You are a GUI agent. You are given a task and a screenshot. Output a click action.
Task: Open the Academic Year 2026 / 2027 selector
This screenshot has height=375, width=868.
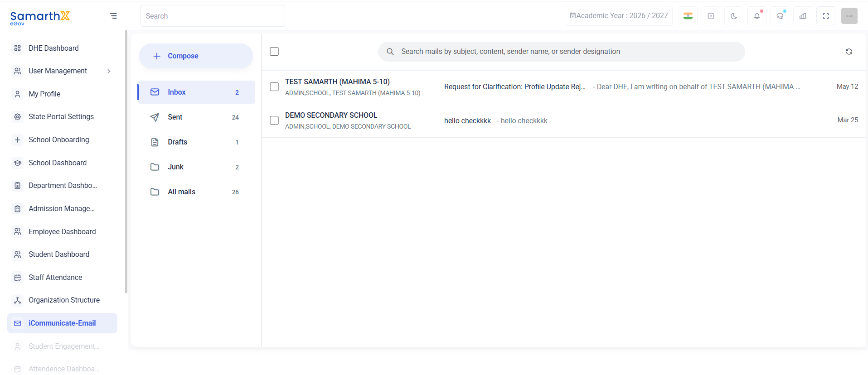pyautogui.click(x=618, y=16)
